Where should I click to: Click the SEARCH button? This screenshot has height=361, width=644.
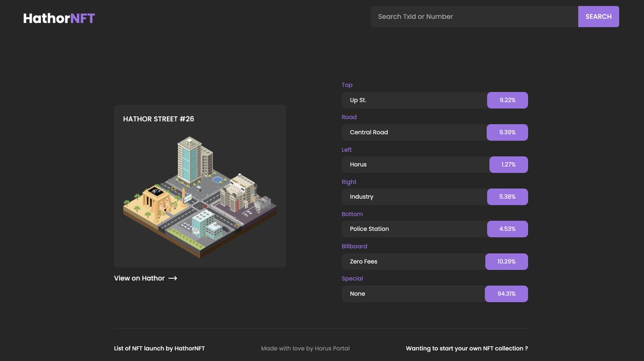pos(598,17)
